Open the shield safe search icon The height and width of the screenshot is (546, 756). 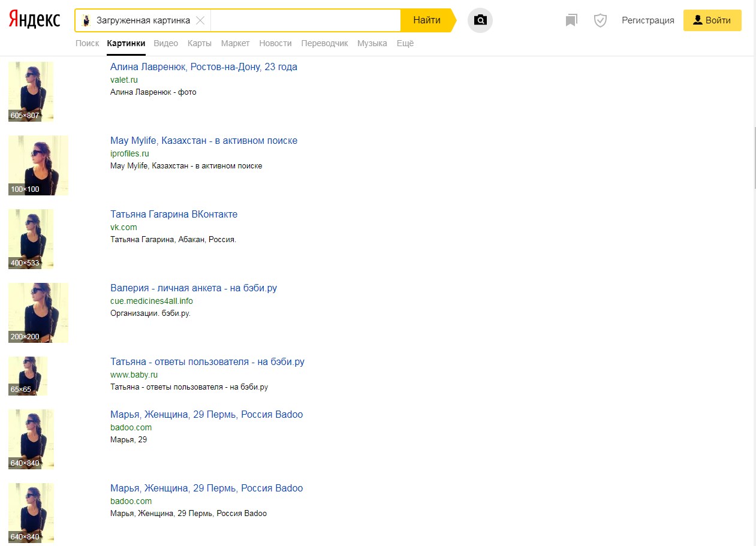[600, 20]
